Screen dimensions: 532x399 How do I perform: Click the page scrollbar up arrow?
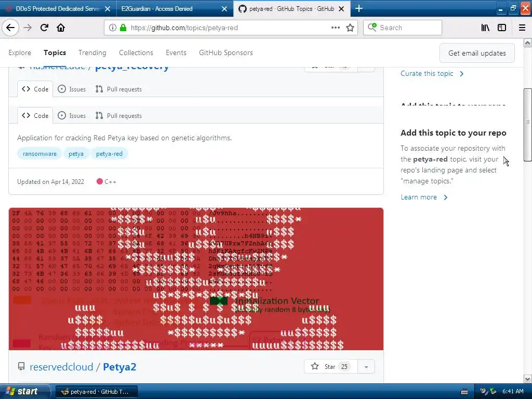[x=527, y=43]
